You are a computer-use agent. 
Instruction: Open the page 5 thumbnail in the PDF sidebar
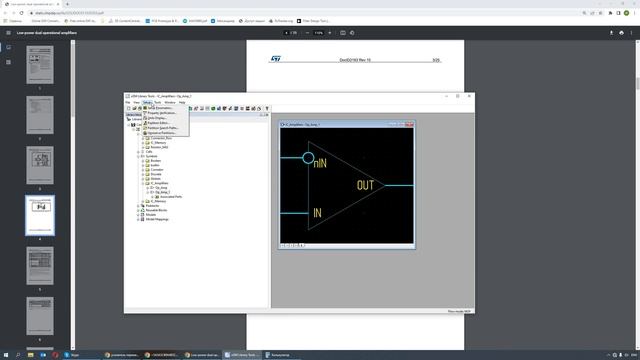pyautogui.click(x=40, y=266)
